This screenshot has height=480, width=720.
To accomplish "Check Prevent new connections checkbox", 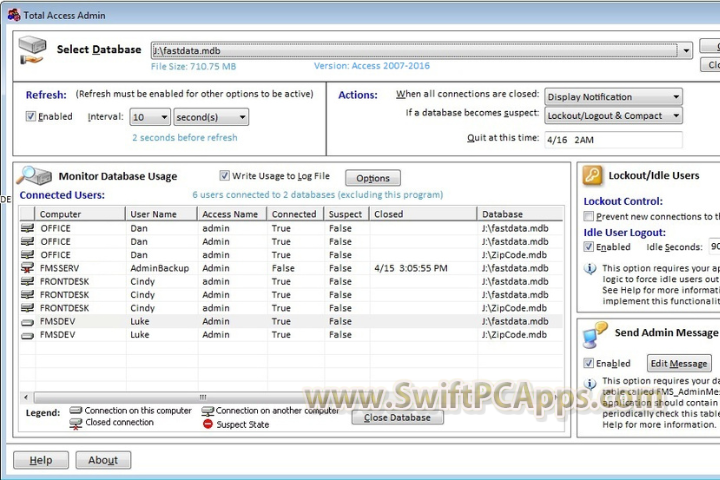I will coord(588,216).
